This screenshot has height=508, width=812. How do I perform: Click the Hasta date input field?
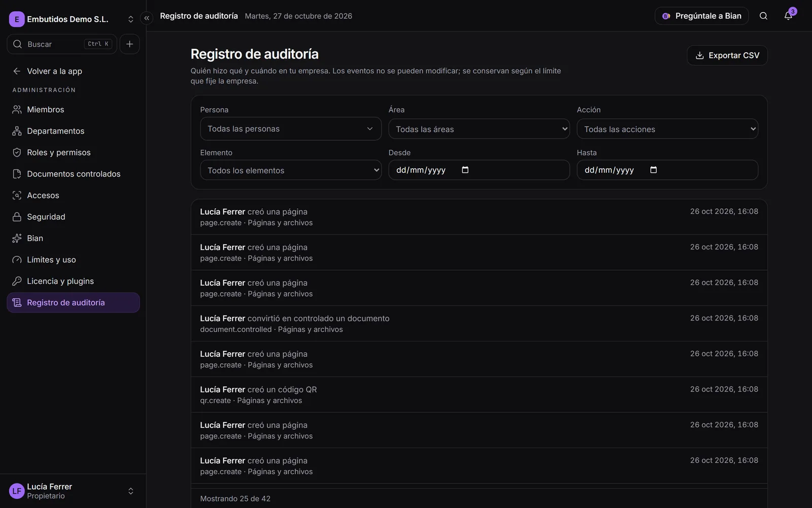pos(667,170)
